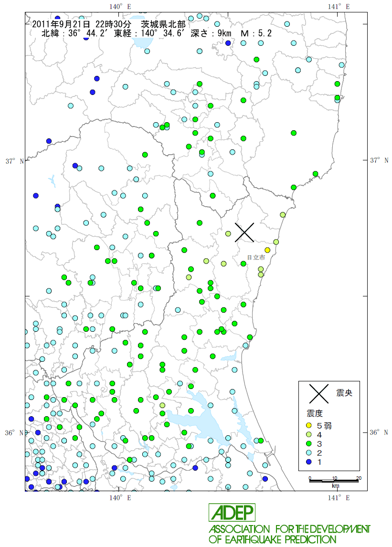Click the legend number 4 text
This screenshot has height=547, width=392.
(319, 435)
